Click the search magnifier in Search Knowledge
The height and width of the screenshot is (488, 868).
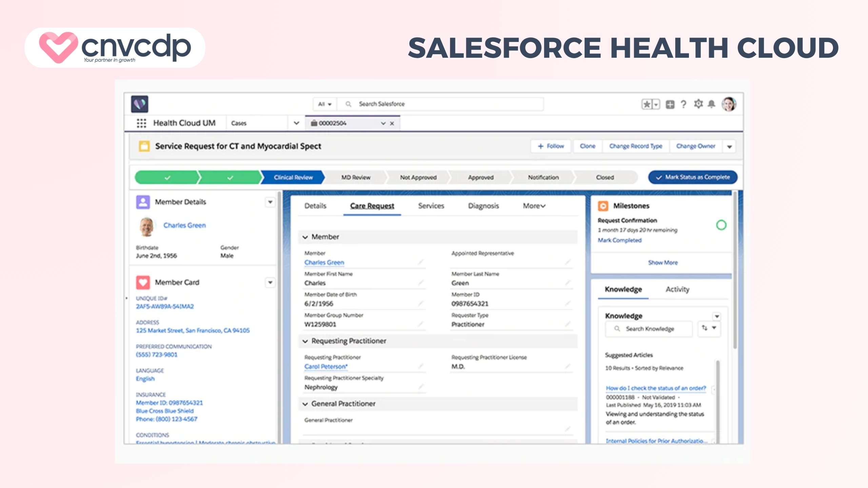click(618, 328)
